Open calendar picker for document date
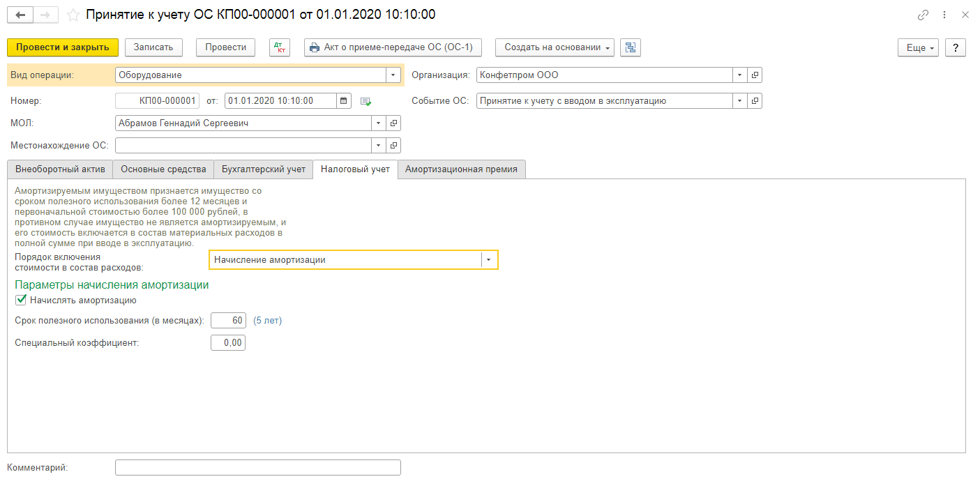The height and width of the screenshot is (479, 980). [344, 101]
